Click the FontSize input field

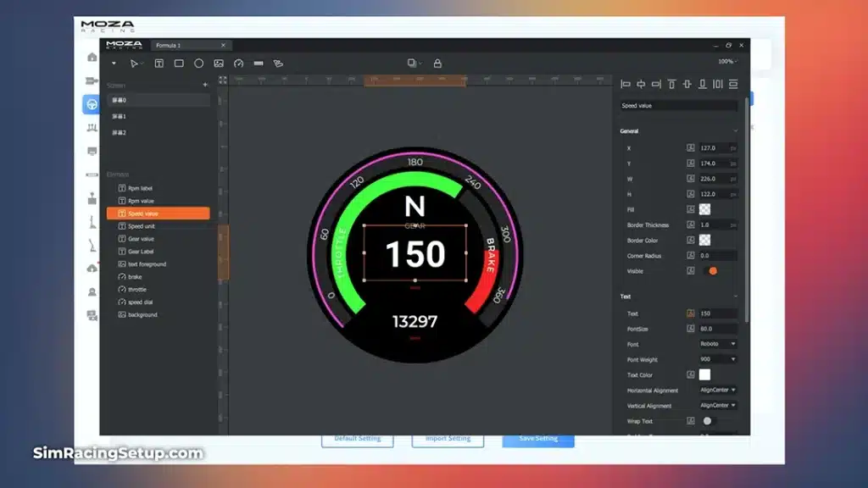pos(717,329)
